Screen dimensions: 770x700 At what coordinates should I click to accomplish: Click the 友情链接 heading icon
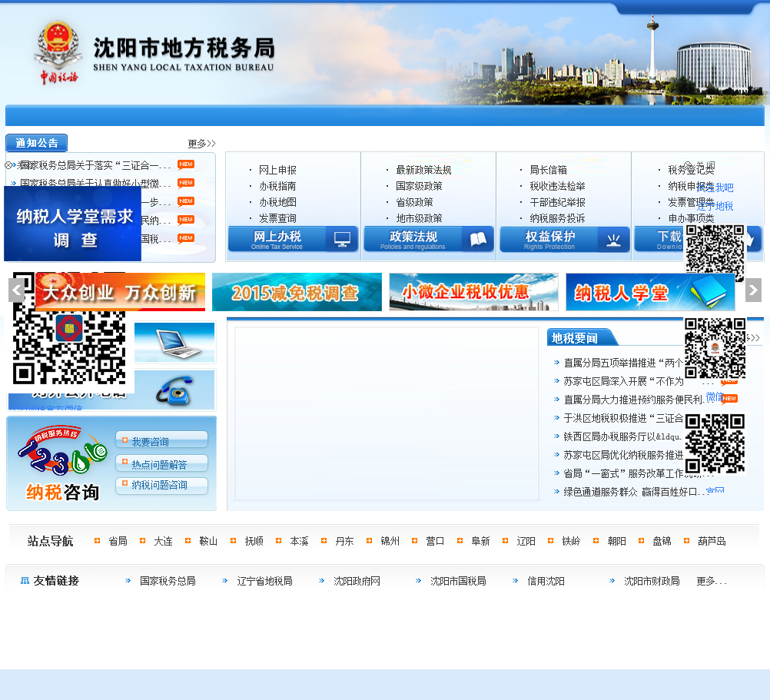(x=25, y=581)
